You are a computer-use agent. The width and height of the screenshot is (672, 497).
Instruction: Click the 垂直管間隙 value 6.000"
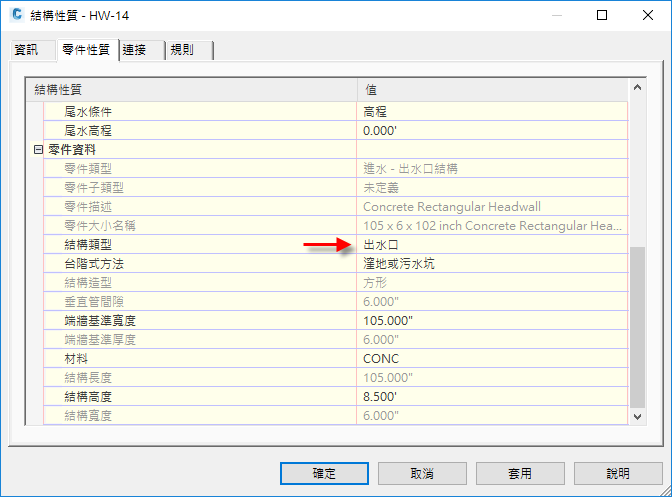pos(381,302)
